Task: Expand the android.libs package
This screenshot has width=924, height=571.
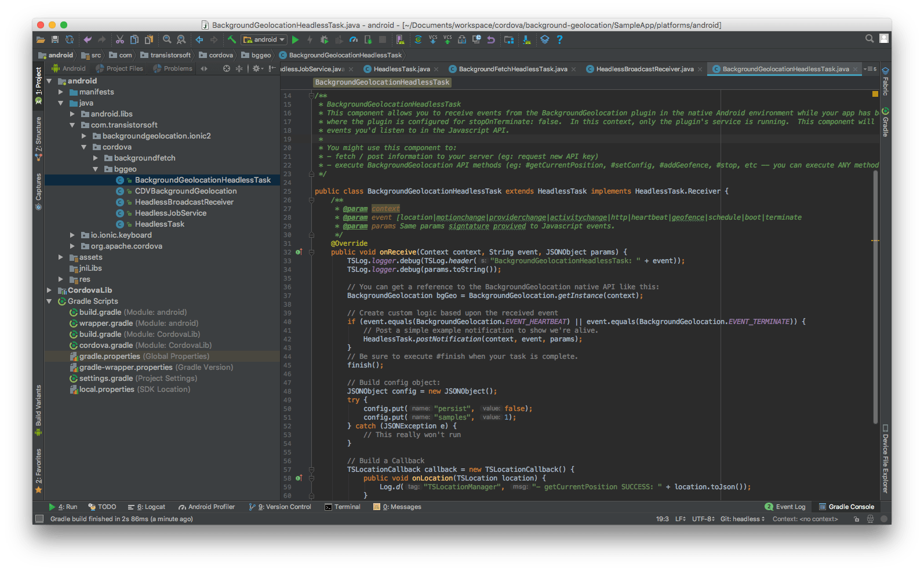Action: [72, 114]
